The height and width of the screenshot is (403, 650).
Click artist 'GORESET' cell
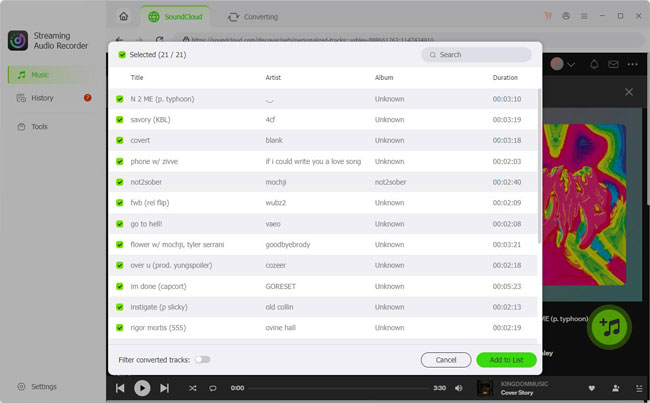(281, 286)
